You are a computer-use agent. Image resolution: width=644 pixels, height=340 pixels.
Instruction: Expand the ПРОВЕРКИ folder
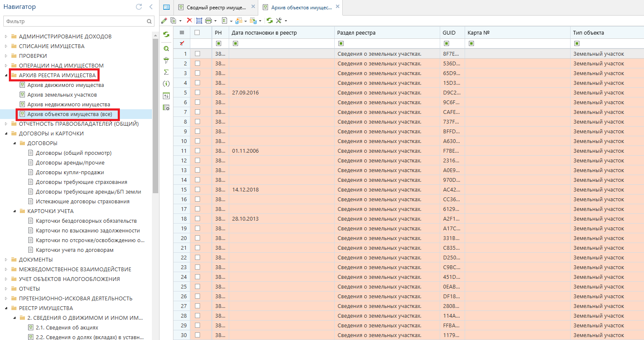click(x=6, y=56)
